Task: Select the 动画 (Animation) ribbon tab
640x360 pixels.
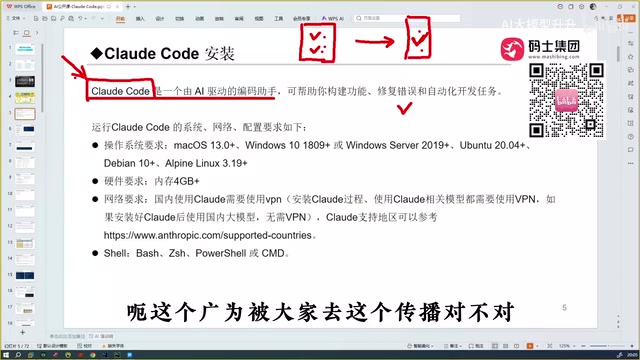Action: 200,19
